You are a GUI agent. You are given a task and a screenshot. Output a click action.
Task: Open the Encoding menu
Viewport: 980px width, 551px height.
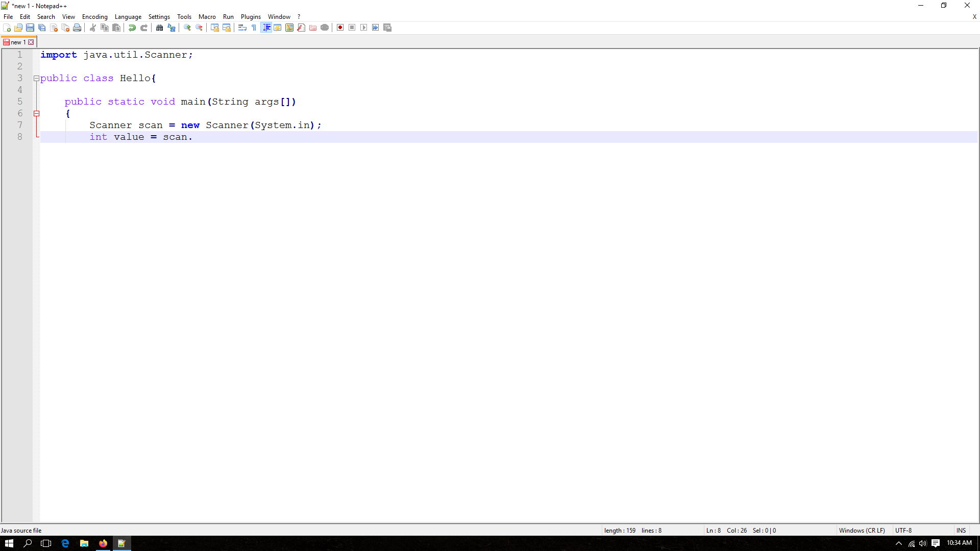coord(95,17)
